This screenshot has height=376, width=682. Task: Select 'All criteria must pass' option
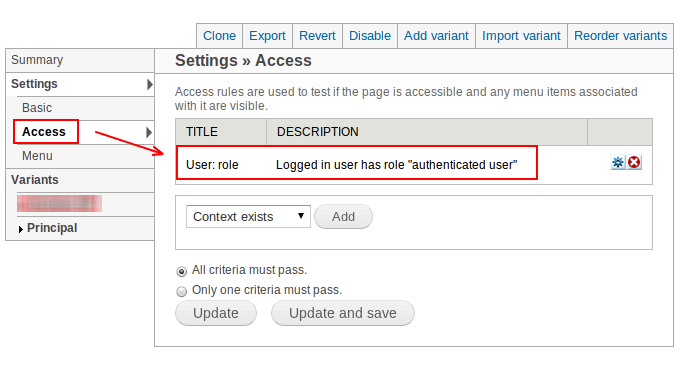(x=182, y=272)
